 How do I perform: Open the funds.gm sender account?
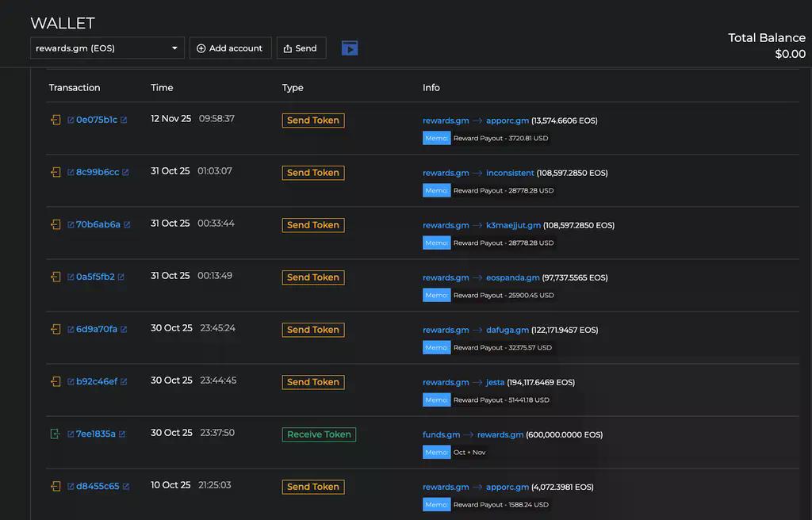point(441,434)
